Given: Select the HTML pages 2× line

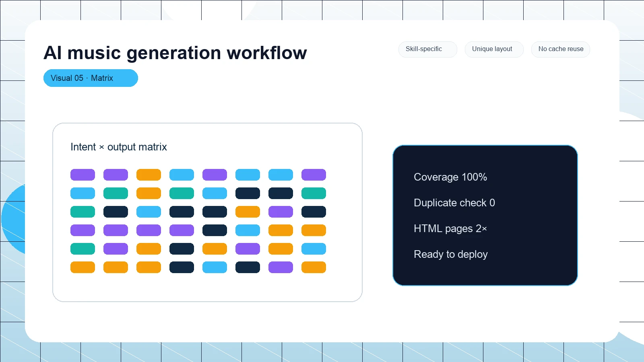Looking at the screenshot, I should pos(450,228).
